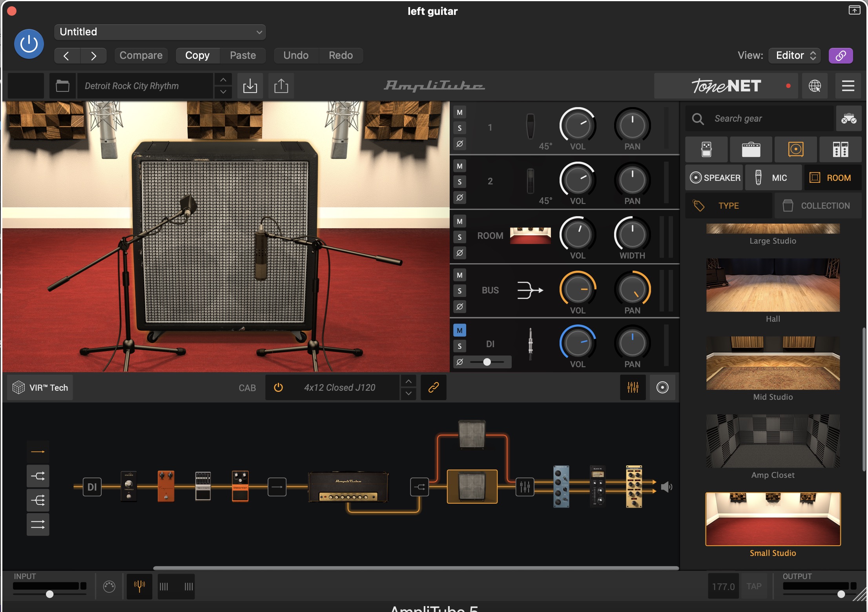The image size is (868, 612).
Task: Switch to the SPEAKER tab
Action: (714, 178)
